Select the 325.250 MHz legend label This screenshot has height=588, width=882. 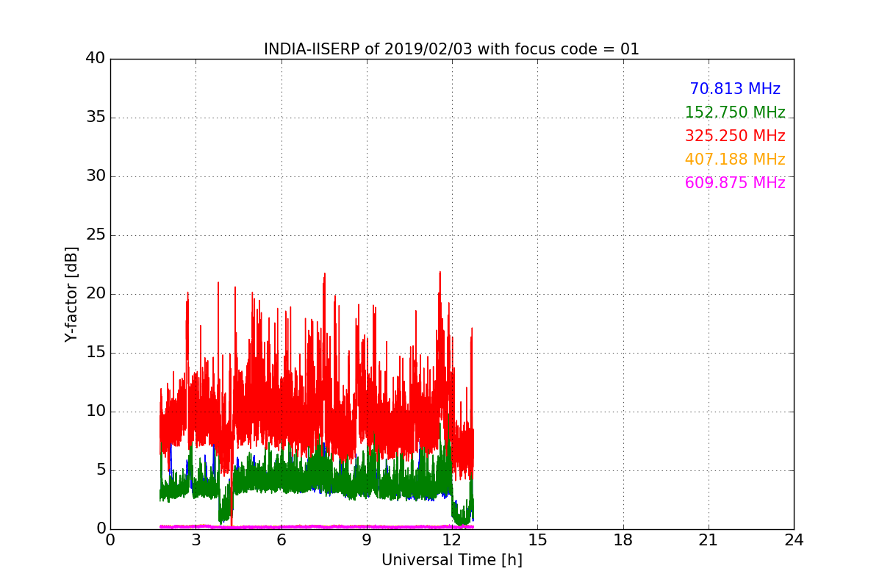[x=735, y=136]
